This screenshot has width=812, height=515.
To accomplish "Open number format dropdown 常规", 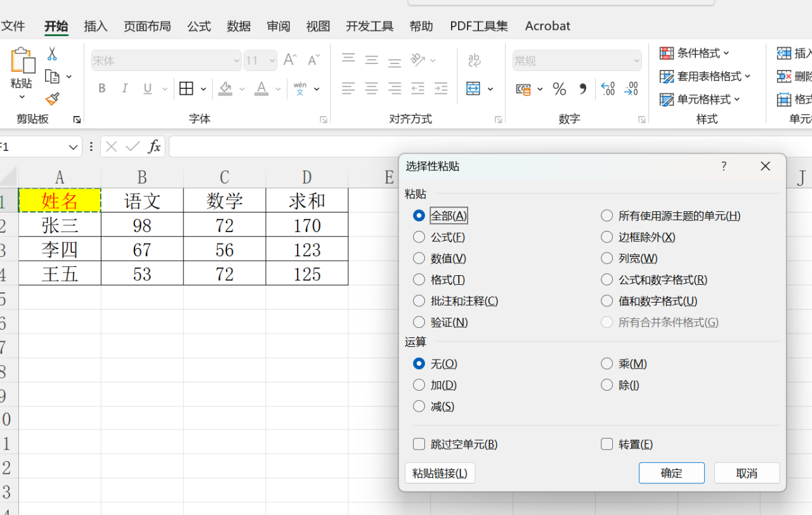I will (636, 61).
